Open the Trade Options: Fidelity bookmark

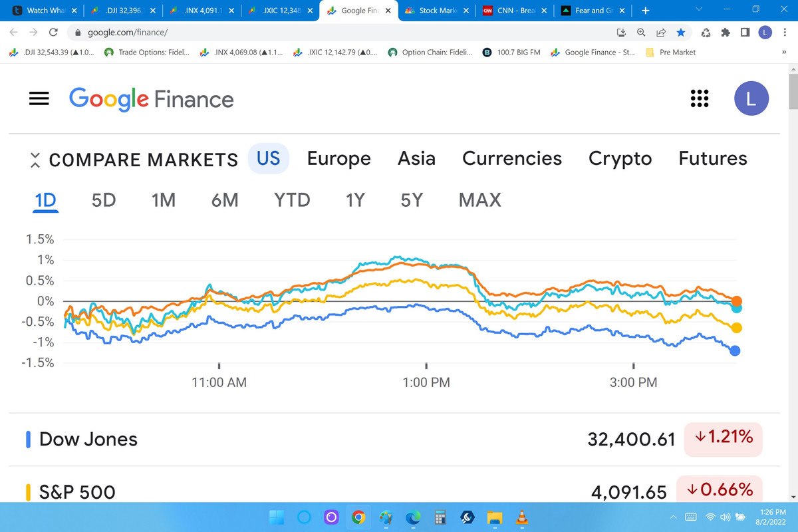148,53
